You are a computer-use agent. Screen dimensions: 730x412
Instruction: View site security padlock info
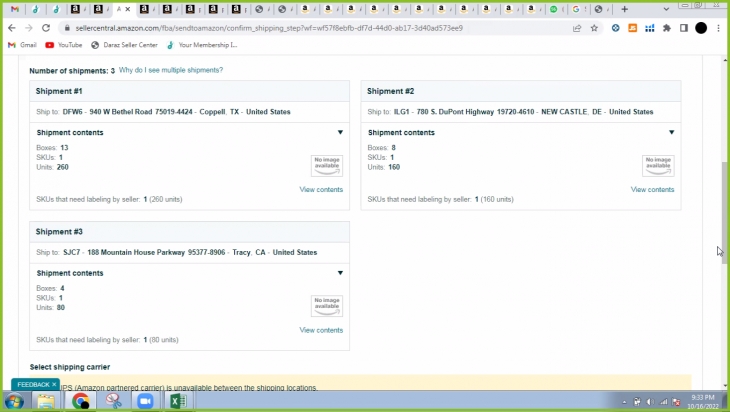point(67,28)
